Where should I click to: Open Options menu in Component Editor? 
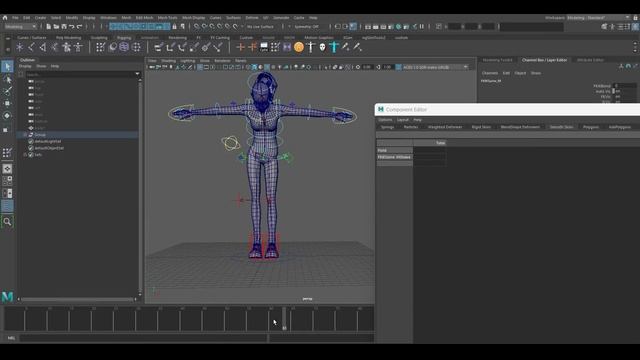coord(385,120)
